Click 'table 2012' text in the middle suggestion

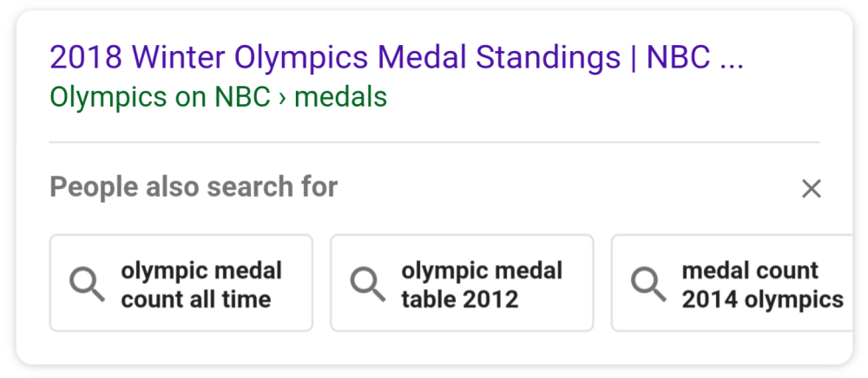459,300
